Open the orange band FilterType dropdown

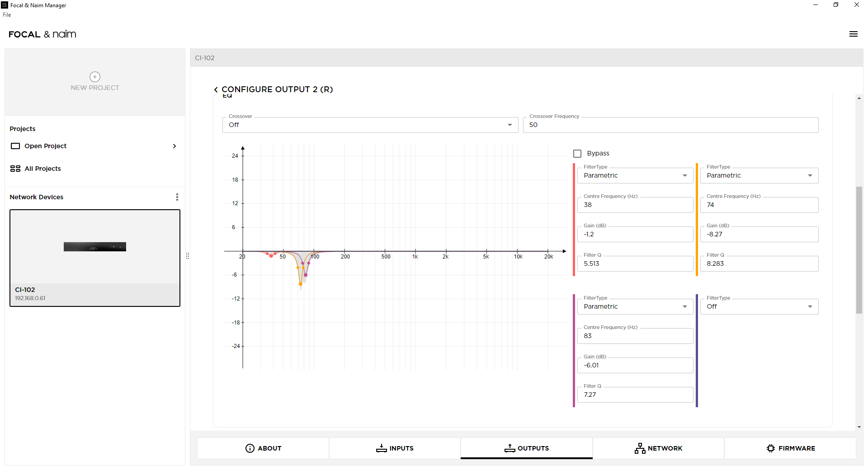(759, 176)
